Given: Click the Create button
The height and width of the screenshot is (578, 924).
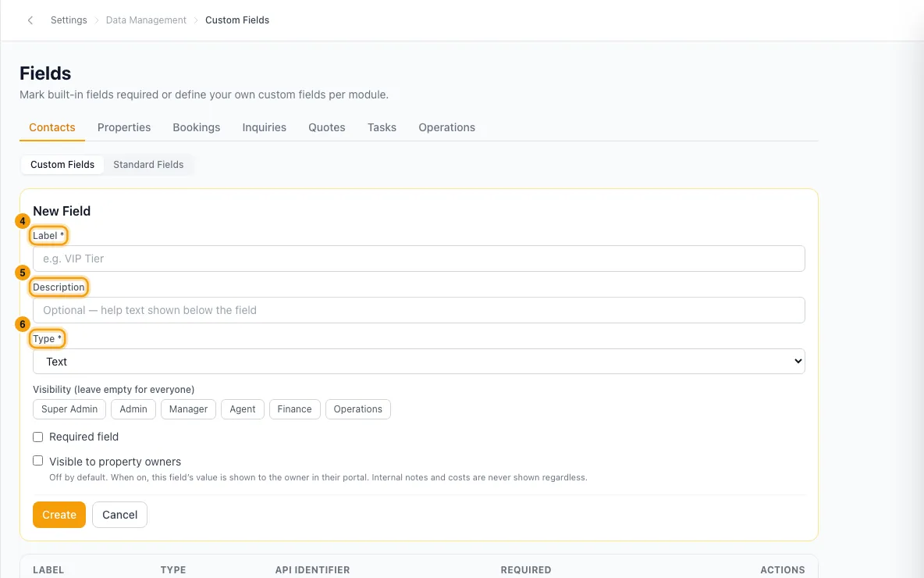Looking at the screenshot, I should (x=59, y=515).
